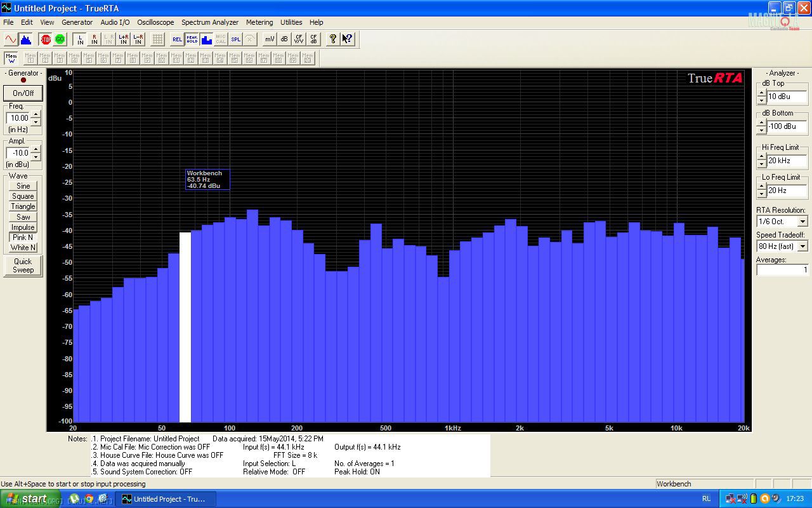Screen dimensions: 812x508
Task: Adjust dB Top stepper arrows
Action: (761, 97)
